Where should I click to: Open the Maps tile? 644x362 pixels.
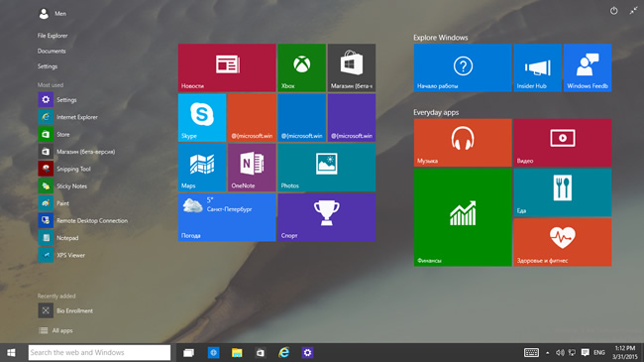click(x=202, y=168)
